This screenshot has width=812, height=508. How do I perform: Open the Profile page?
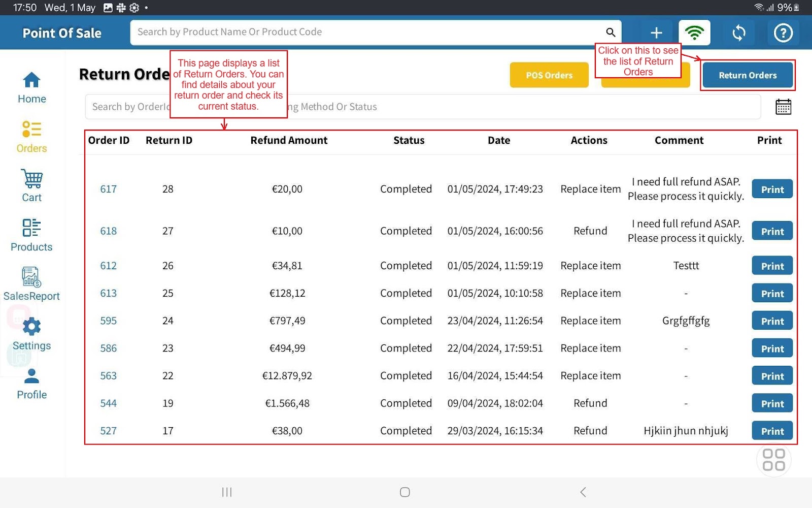pyautogui.click(x=31, y=384)
